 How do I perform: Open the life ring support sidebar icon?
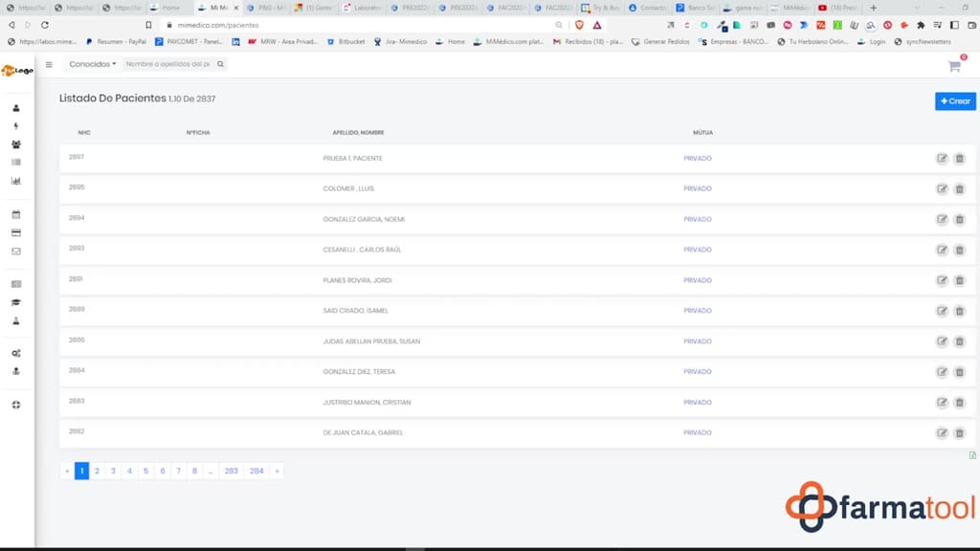coord(16,405)
